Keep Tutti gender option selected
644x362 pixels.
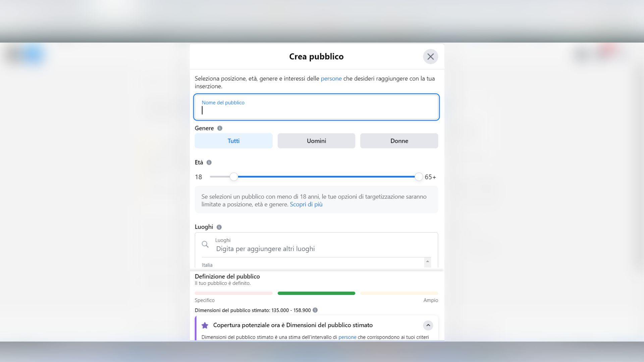pyautogui.click(x=233, y=141)
